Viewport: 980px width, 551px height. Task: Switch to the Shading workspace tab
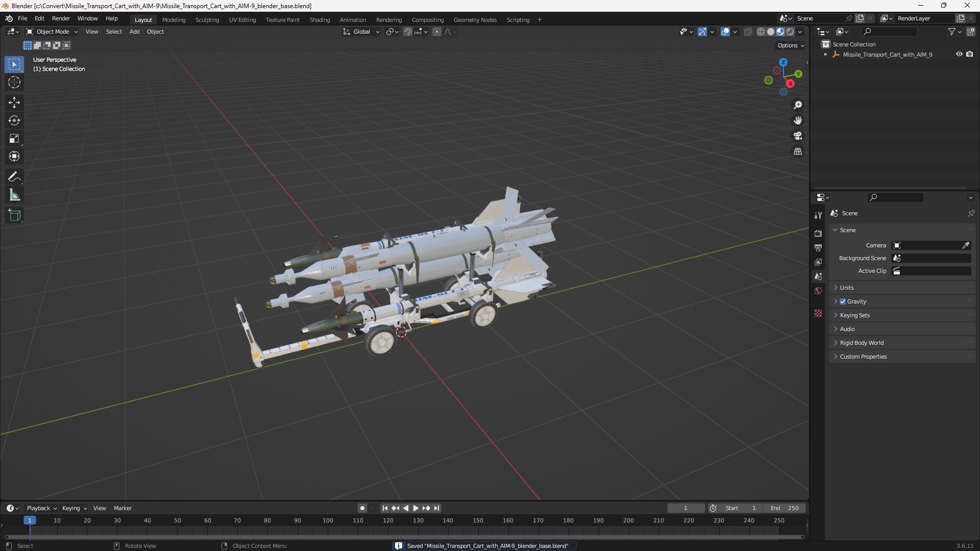click(x=320, y=20)
